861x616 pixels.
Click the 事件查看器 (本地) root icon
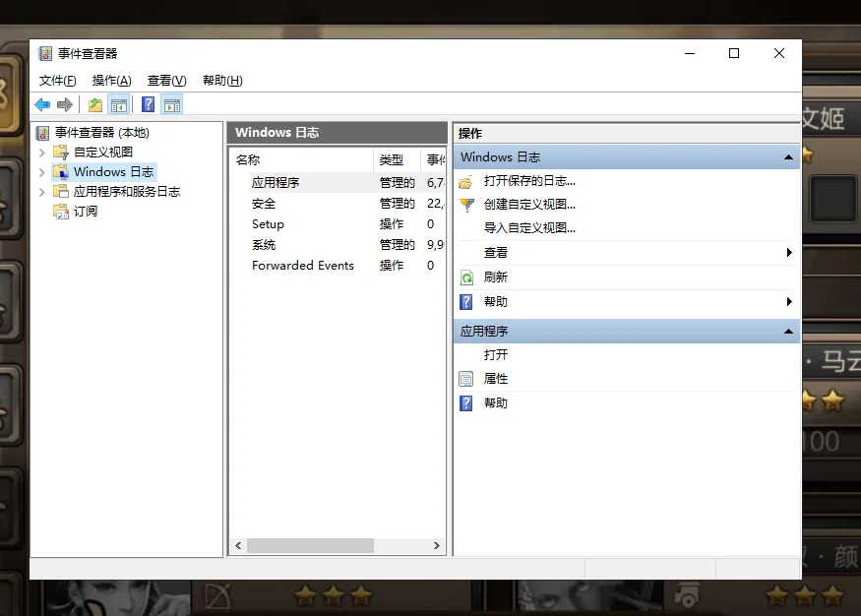coord(42,133)
